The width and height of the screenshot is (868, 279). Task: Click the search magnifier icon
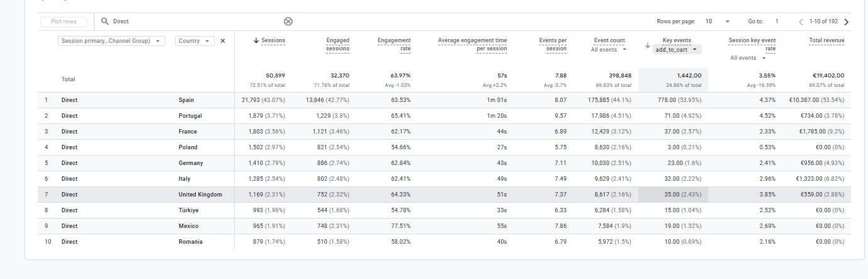coord(105,21)
